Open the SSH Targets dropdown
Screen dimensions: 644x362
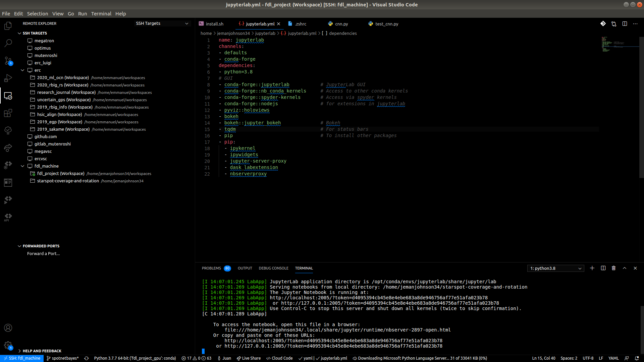click(x=162, y=23)
